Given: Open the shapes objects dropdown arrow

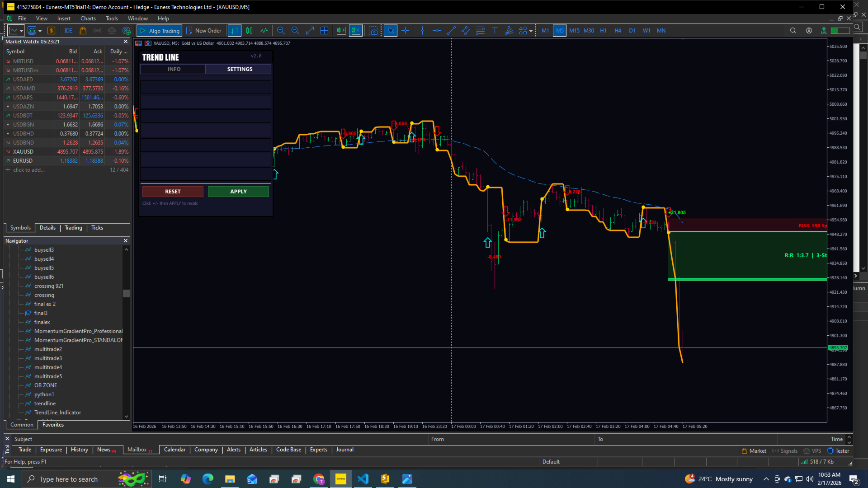Looking at the screenshot, I should 531,31.
